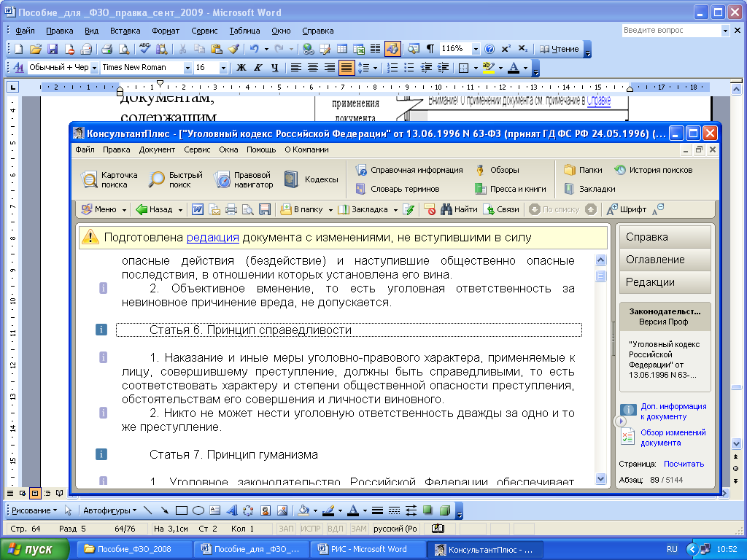Click info icon beside Статья 6

(101, 330)
